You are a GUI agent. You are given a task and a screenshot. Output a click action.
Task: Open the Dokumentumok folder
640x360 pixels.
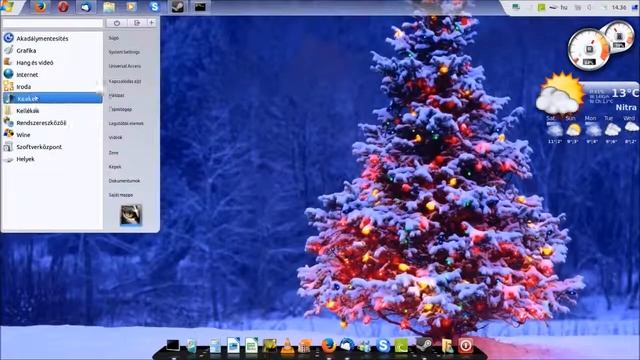[124, 181]
